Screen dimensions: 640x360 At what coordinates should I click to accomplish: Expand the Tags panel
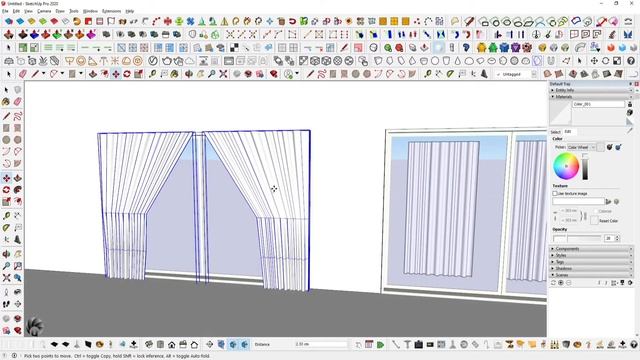591,262
